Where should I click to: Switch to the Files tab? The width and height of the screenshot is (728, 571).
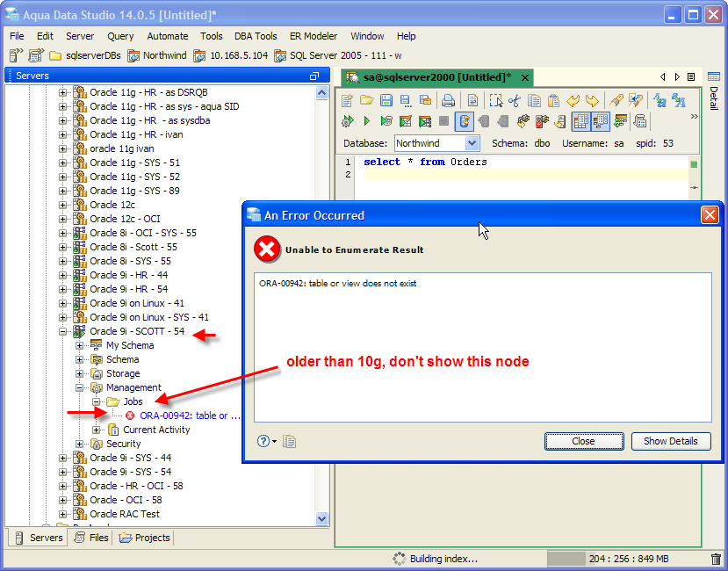pyautogui.click(x=91, y=538)
